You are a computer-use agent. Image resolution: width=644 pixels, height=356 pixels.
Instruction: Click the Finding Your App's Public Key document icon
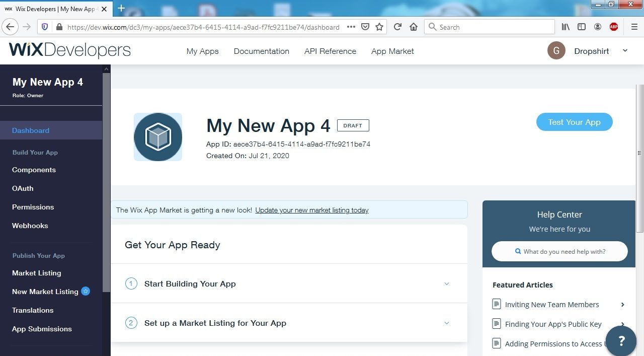[x=497, y=324]
